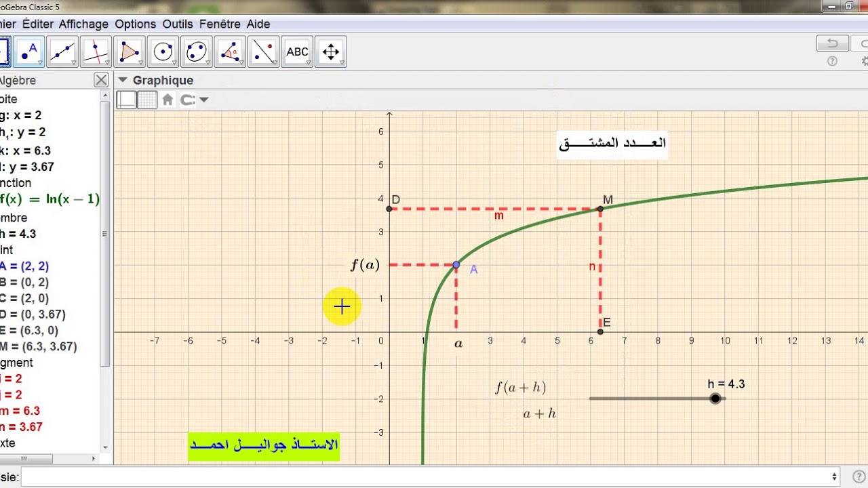
Task: Select the Circle with center tool
Action: (x=163, y=52)
